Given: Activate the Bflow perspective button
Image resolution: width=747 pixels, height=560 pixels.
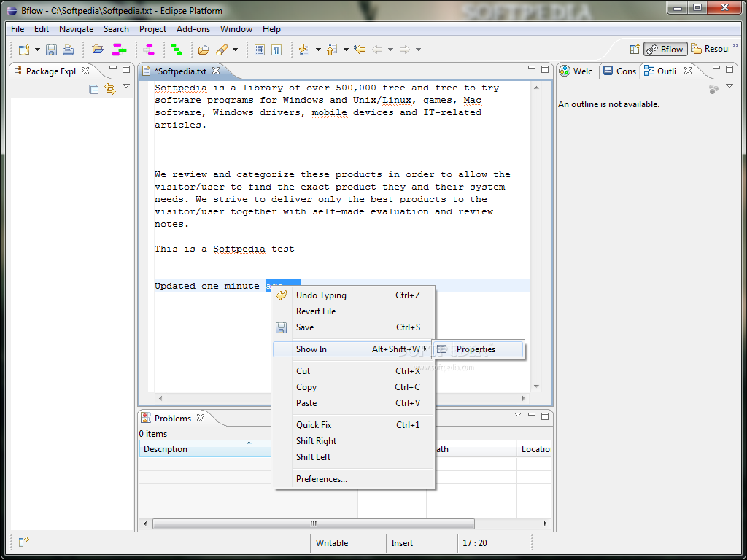Looking at the screenshot, I should coord(665,49).
